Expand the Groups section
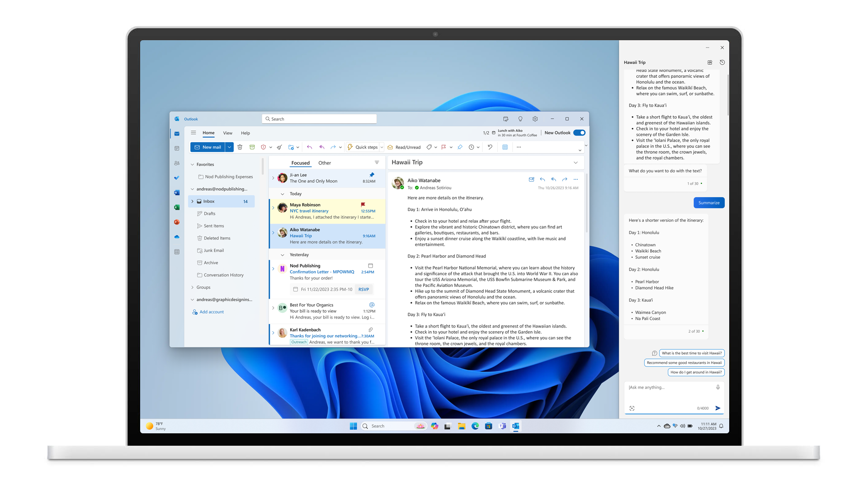Screen dimensions: 868x488 [193, 287]
